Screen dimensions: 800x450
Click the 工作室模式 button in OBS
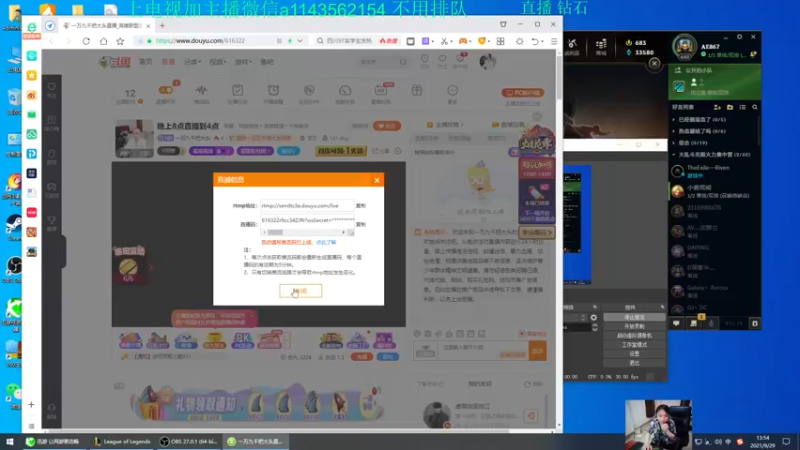634,345
